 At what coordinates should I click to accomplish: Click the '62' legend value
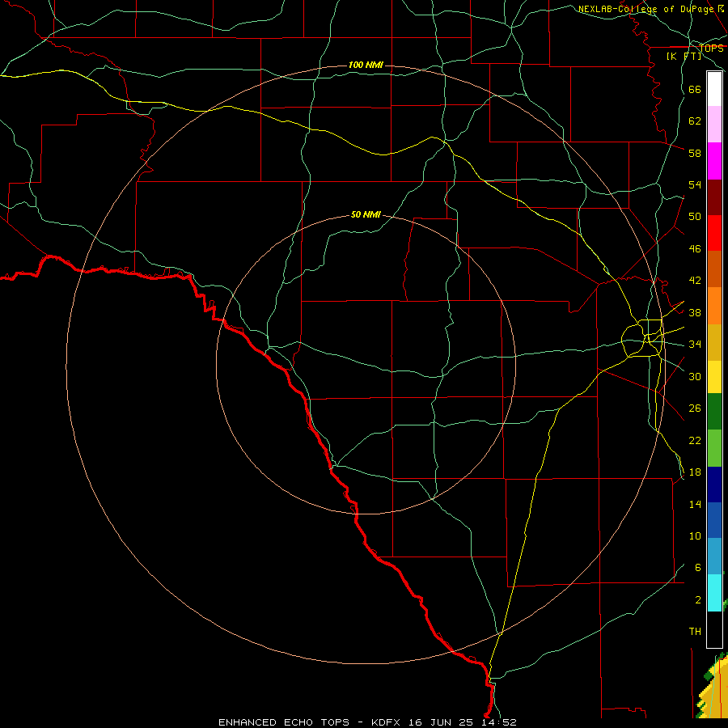(x=695, y=121)
